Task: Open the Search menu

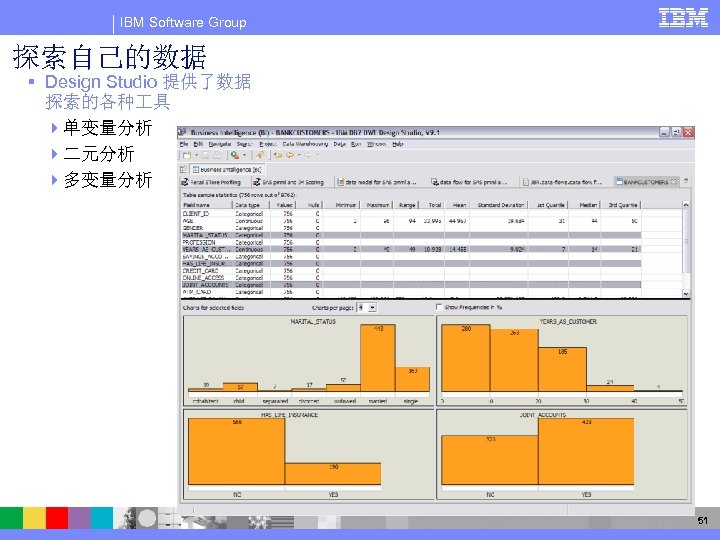Action: (244, 144)
